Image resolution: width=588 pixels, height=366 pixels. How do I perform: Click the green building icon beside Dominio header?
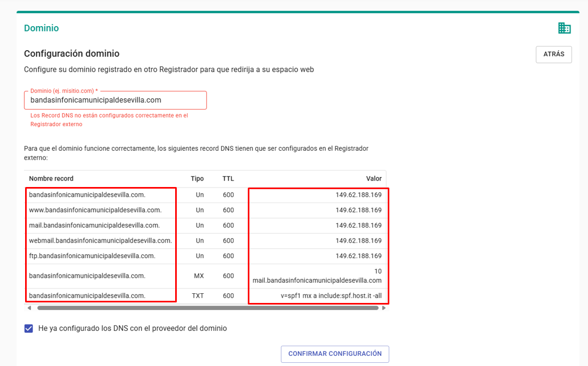tap(565, 28)
